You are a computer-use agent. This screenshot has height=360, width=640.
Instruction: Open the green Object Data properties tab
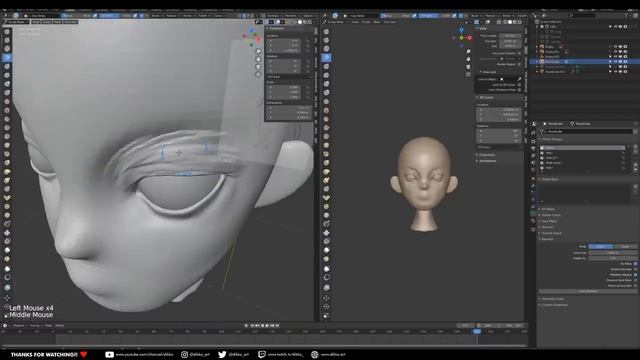click(x=533, y=213)
